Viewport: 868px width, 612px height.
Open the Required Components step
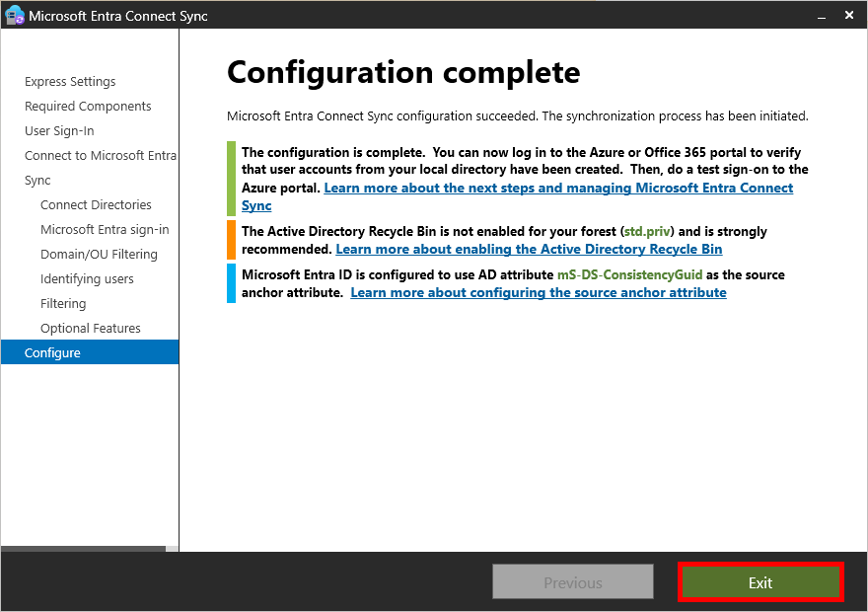pos(88,106)
